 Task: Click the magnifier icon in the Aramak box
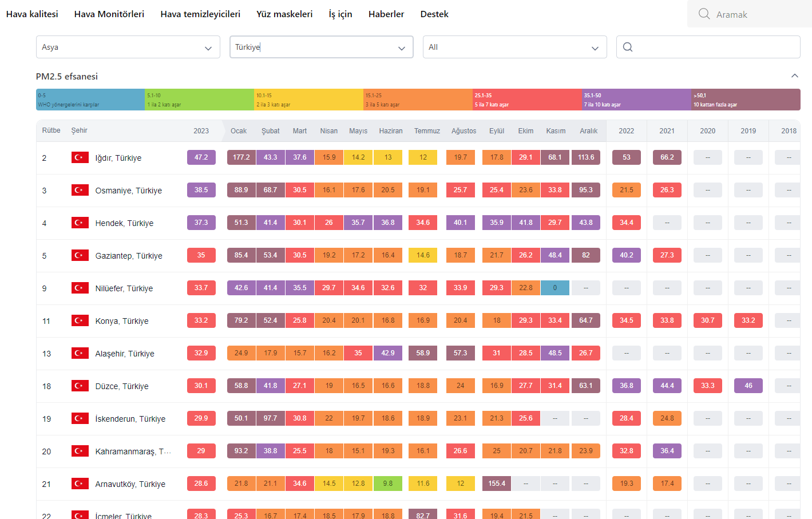[x=704, y=14]
